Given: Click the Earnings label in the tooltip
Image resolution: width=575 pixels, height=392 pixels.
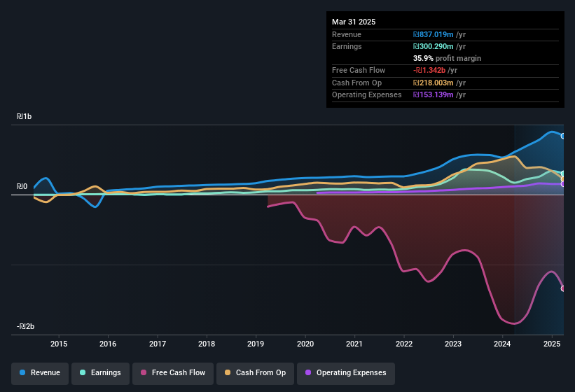Looking at the screenshot, I should tap(347, 46).
